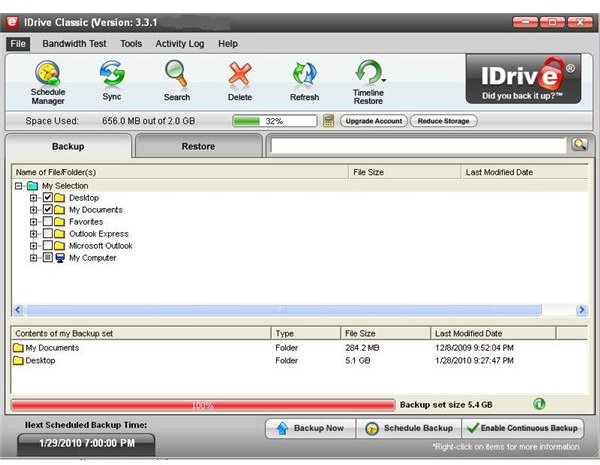Click the IDrive logo banner
The width and height of the screenshot is (600, 465).
[523, 79]
